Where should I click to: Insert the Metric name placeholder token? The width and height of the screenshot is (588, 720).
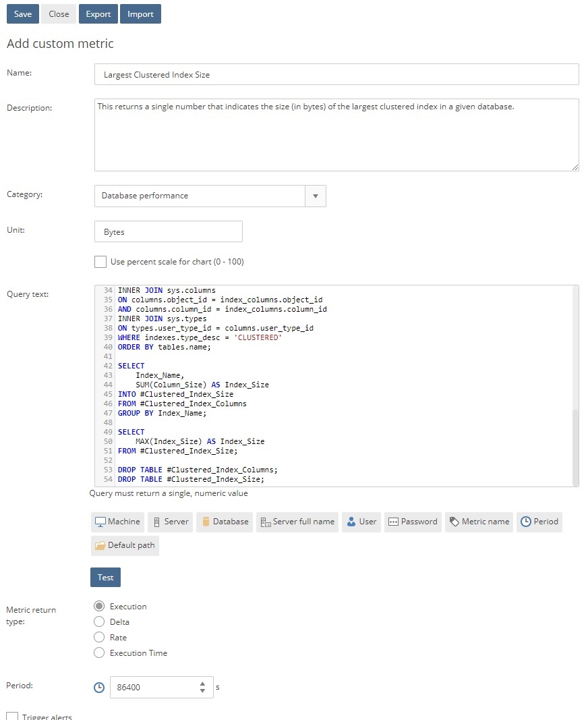tap(479, 522)
